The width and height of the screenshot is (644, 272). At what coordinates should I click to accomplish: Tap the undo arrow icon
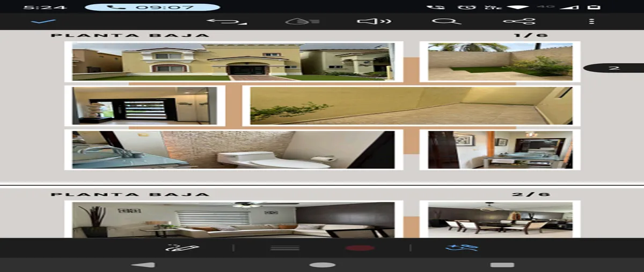click(x=227, y=21)
